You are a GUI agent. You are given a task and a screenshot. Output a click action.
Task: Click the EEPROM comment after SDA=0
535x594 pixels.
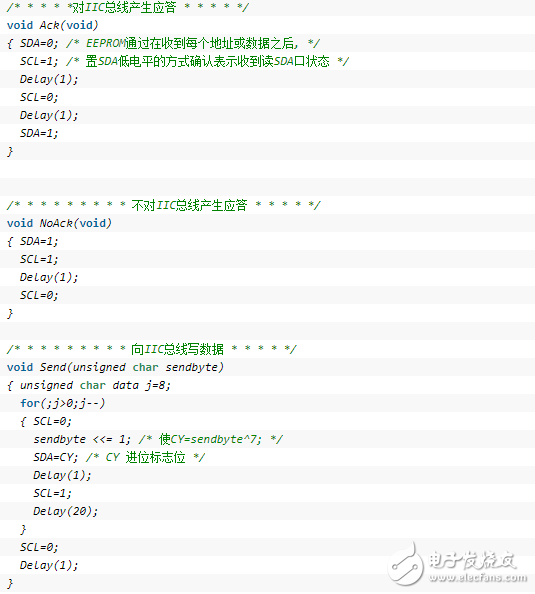193,43
